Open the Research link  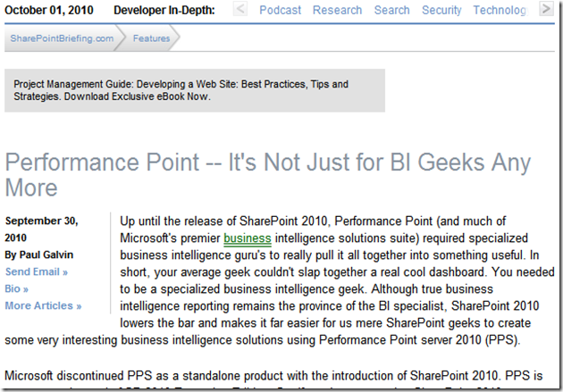coord(337,10)
